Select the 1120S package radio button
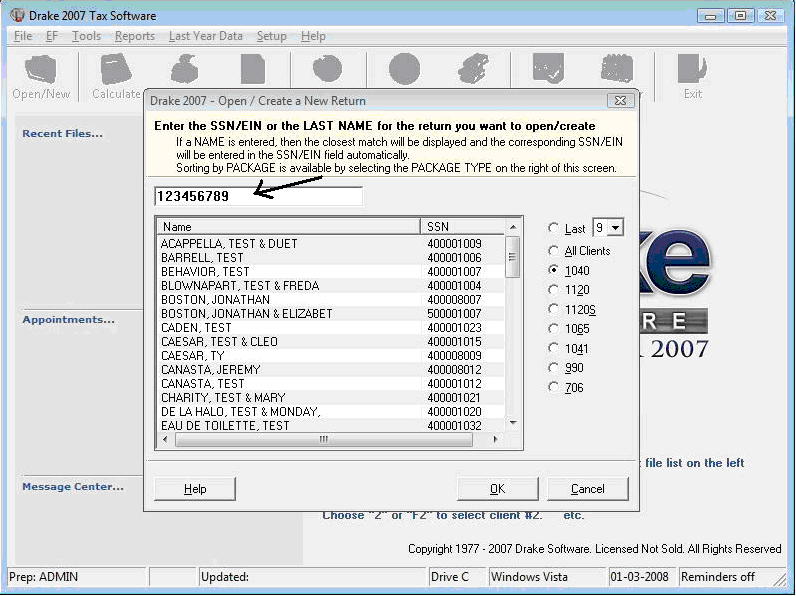Screen dimensions: 796x596 coord(553,309)
